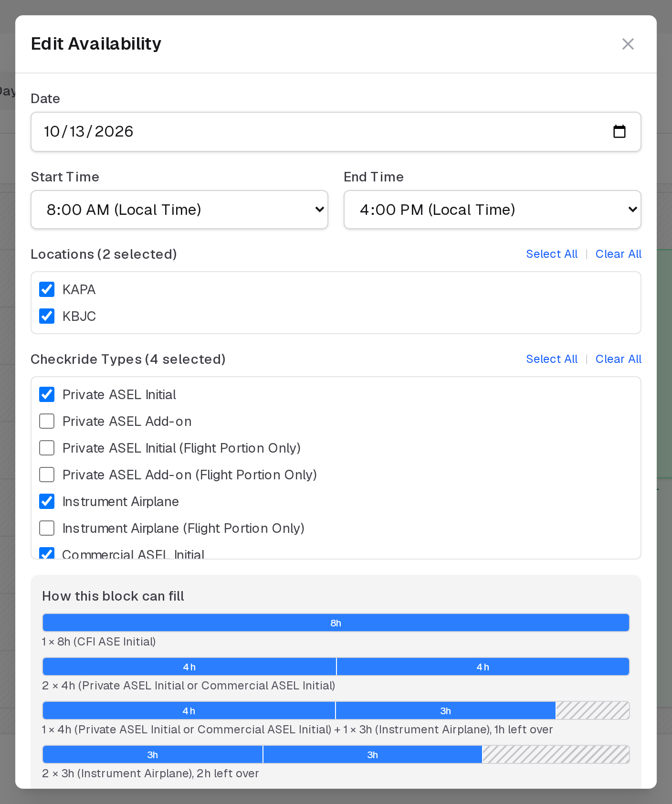Open the Start Time dropdown

coord(179,210)
